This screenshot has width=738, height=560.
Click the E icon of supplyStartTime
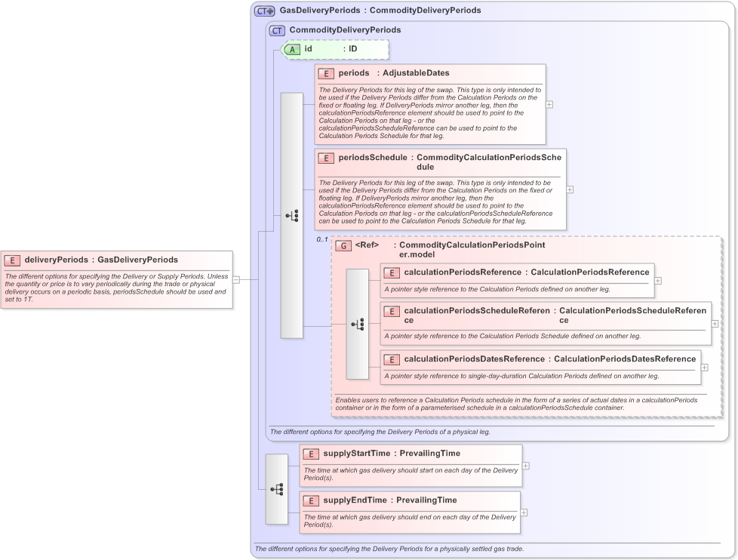(311, 454)
